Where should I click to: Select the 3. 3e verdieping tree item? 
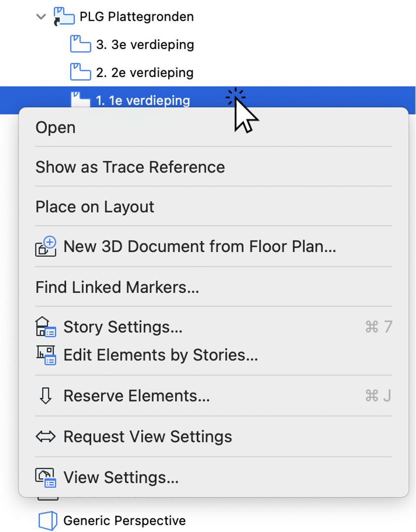(x=145, y=44)
